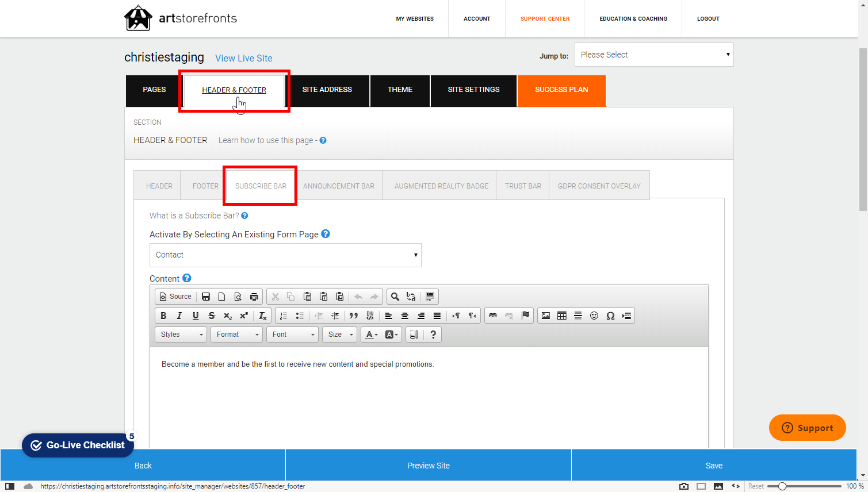Image resolution: width=868 pixels, height=492 pixels.
Task: Toggle strikethrough formatting
Action: 212,316
